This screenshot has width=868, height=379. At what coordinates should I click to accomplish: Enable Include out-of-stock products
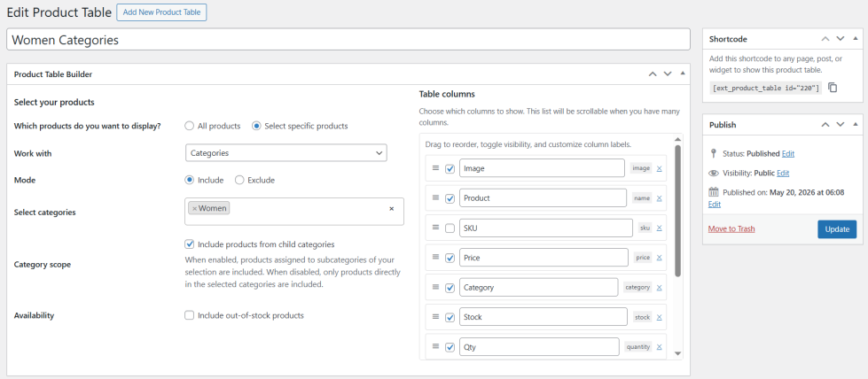[190, 315]
